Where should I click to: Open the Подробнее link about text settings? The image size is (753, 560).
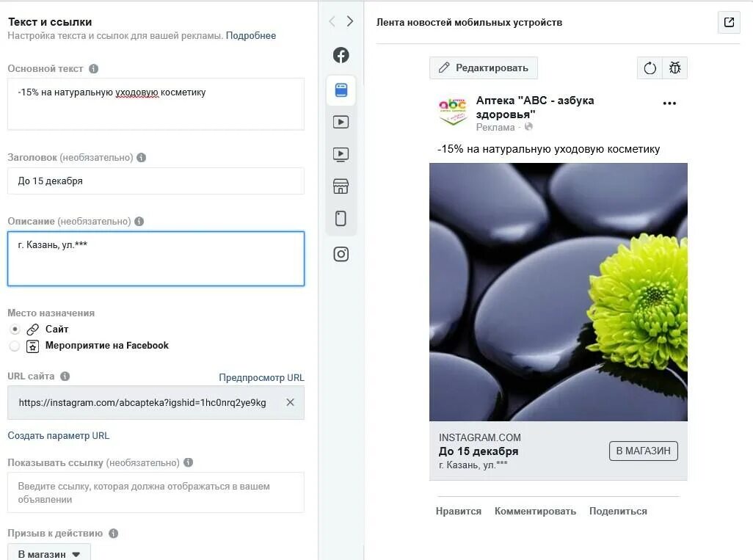coord(250,35)
